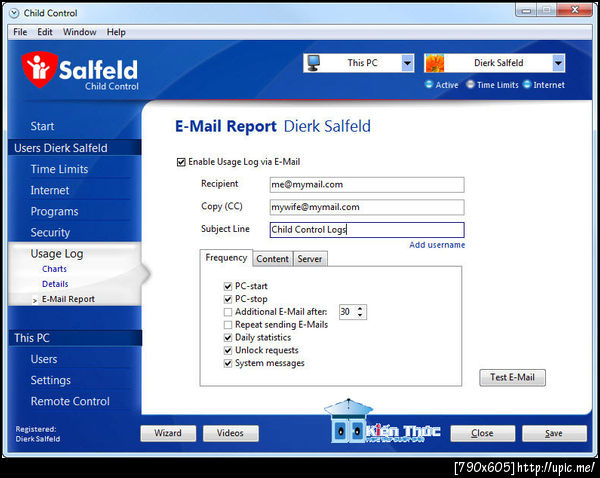
Task: Uncheck the PC-start checkbox
Action: (x=228, y=286)
